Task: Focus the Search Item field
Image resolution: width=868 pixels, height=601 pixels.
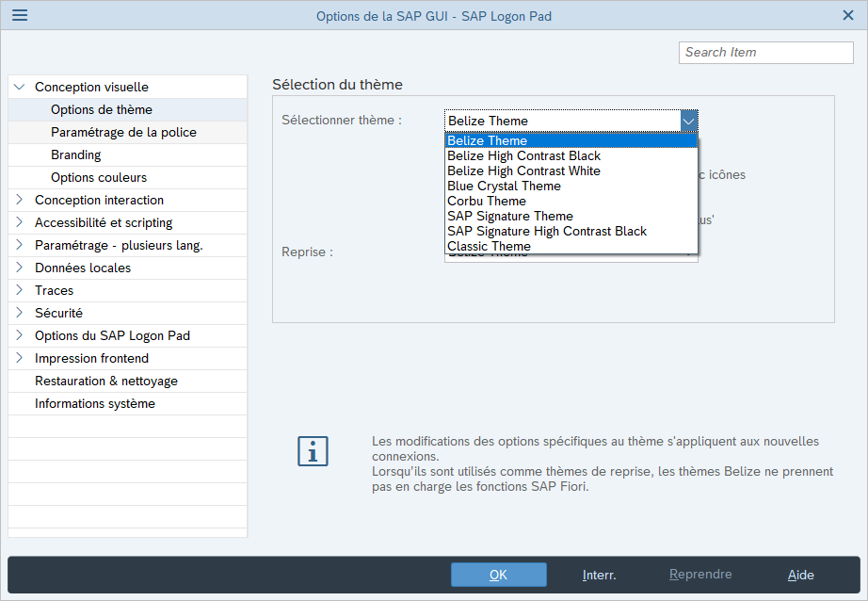Action: [765, 53]
